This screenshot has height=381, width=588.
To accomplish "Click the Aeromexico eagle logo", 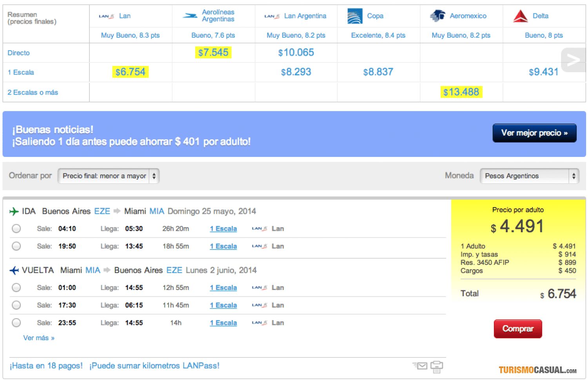I will click(x=437, y=16).
